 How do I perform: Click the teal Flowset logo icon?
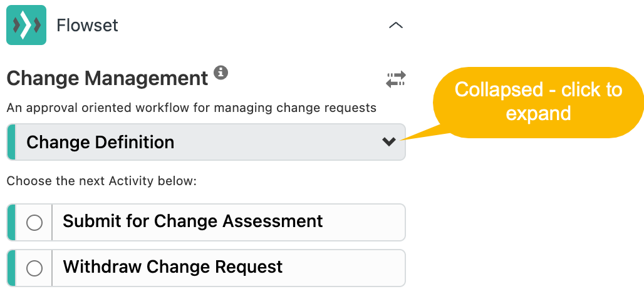(26, 25)
